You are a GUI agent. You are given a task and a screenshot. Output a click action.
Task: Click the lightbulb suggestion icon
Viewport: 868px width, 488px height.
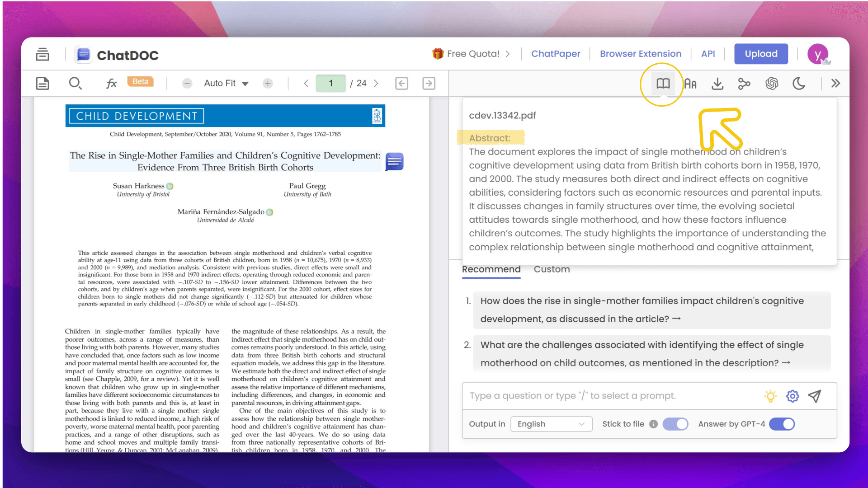[770, 396]
